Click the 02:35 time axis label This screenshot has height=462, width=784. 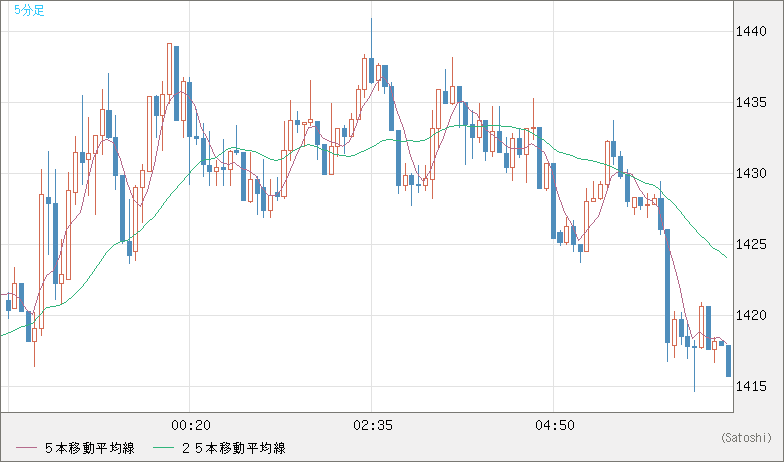(x=372, y=426)
